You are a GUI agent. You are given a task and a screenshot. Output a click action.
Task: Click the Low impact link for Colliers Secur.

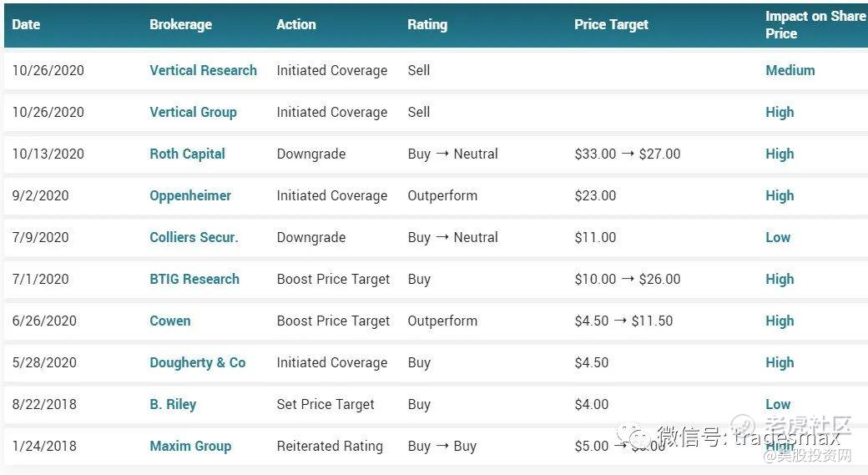point(778,237)
